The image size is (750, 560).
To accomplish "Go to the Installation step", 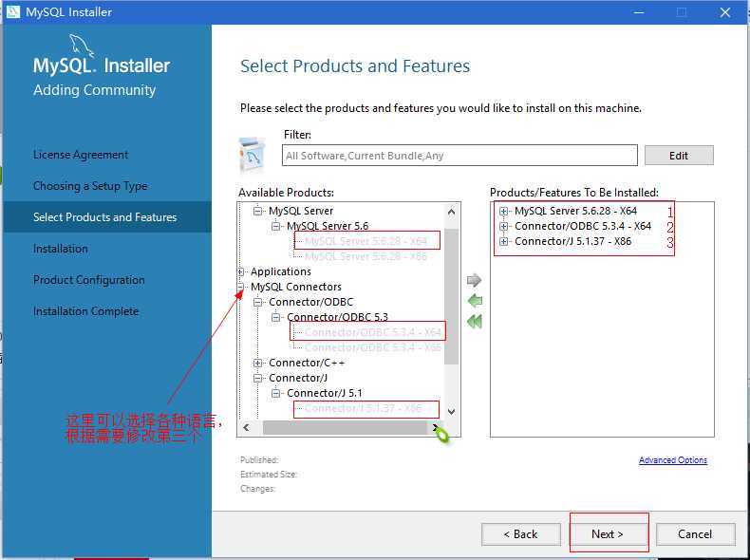I will (x=61, y=249).
